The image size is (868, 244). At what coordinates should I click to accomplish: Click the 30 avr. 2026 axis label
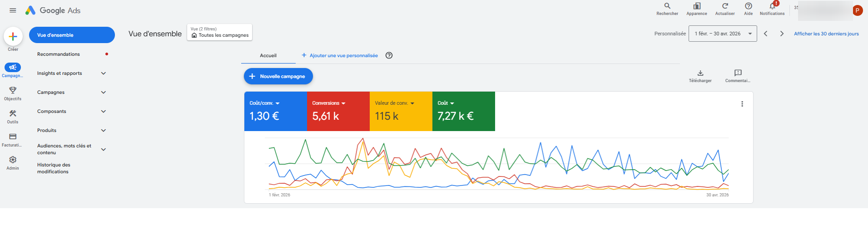717,195
